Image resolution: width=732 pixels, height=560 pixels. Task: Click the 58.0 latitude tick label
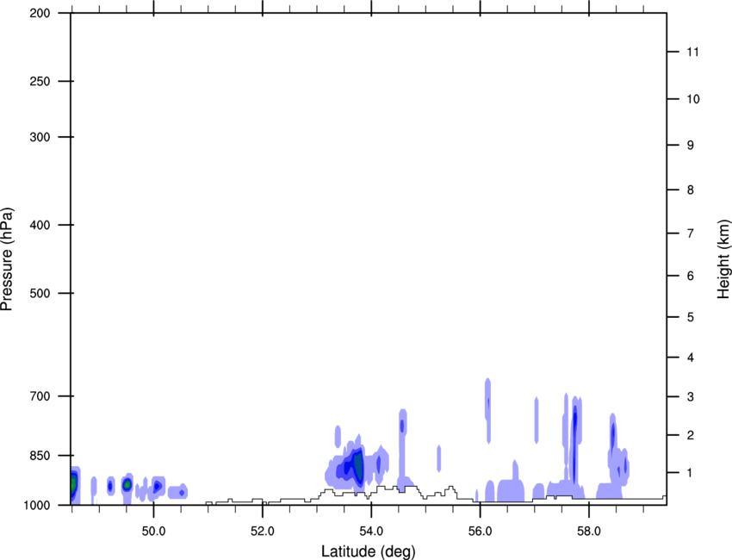pos(589,532)
